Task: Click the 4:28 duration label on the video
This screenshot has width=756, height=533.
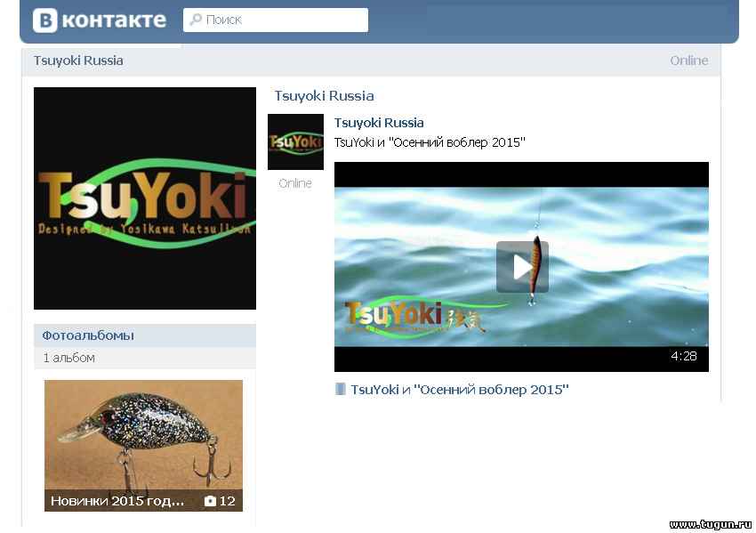Action: coord(683,356)
